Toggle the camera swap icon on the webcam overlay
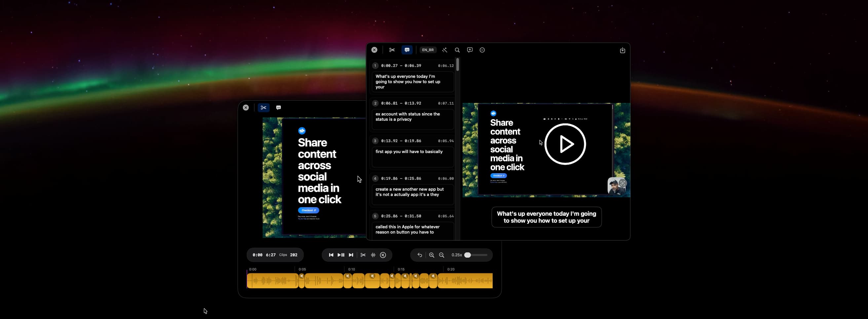This screenshot has width=868, height=319. tap(622, 183)
